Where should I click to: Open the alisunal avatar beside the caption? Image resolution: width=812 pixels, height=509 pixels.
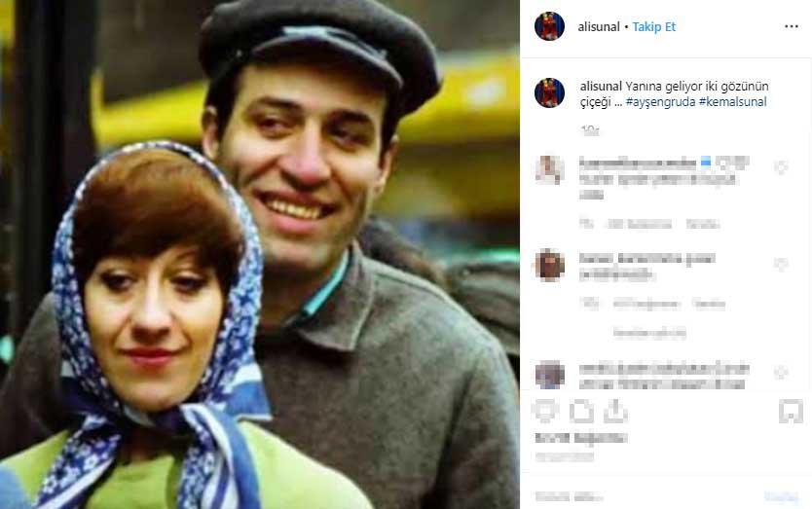[549, 93]
